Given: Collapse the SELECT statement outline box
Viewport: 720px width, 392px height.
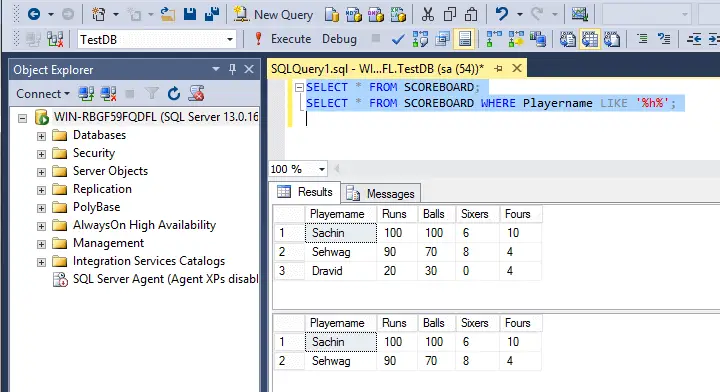Looking at the screenshot, I should (299, 87).
